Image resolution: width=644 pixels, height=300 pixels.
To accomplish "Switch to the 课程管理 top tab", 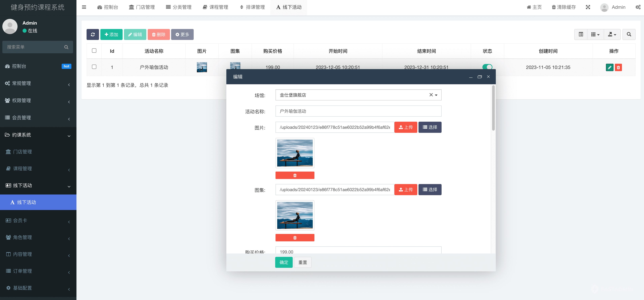I will pyautogui.click(x=215, y=7).
